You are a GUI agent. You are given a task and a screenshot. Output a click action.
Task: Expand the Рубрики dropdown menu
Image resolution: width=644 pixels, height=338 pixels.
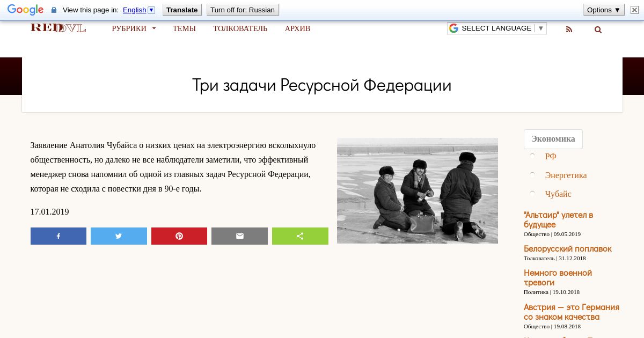(134, 28)
